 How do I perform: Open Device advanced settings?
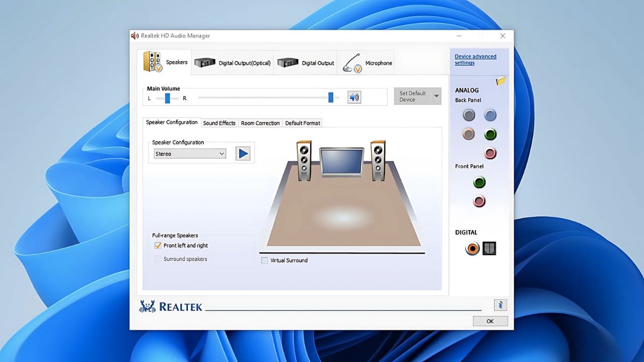click(x=474, y=59)
